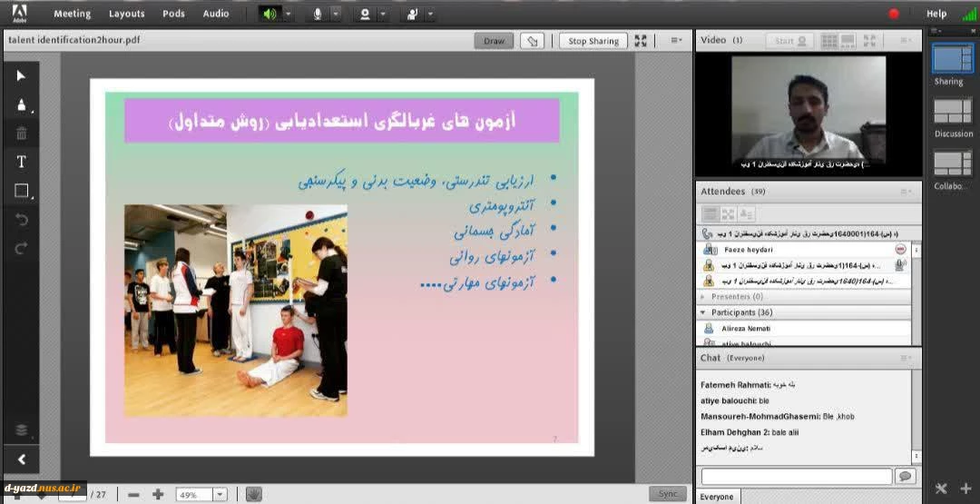Zoom in the document with the plus button

pyautogui.click(x=158, y=494)
